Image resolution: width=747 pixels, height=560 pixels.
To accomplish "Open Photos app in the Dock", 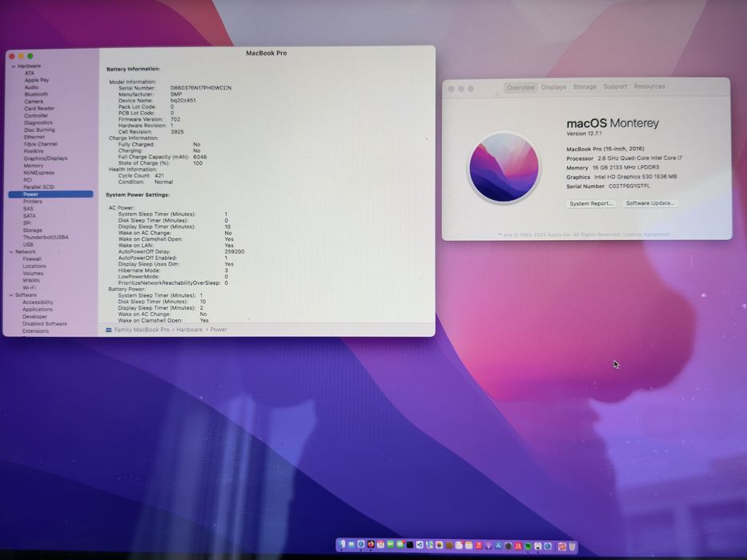I will (439, 545).
